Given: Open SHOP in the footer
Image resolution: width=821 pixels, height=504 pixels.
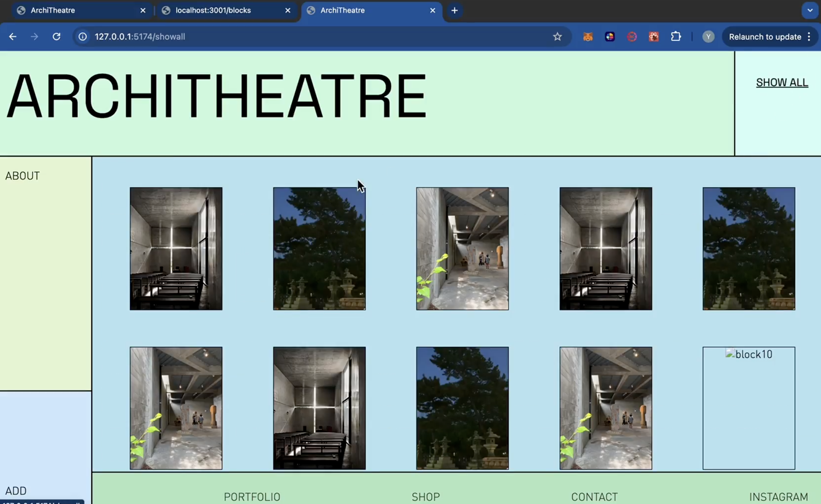Looking at the screenshot, I should [x=426, y=497].
